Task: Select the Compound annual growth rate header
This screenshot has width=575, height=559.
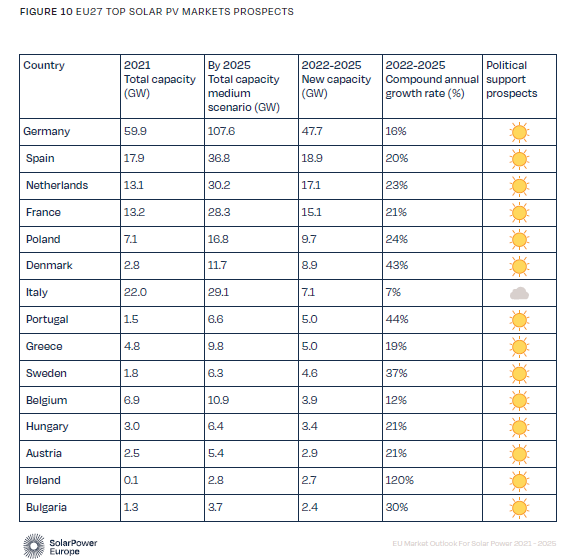Action: coord(432,87)
